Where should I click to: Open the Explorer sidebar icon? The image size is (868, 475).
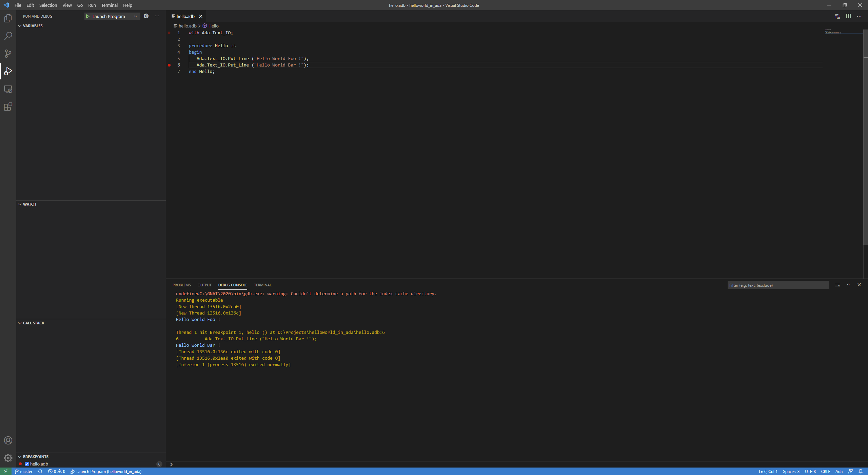click(8, 18)
